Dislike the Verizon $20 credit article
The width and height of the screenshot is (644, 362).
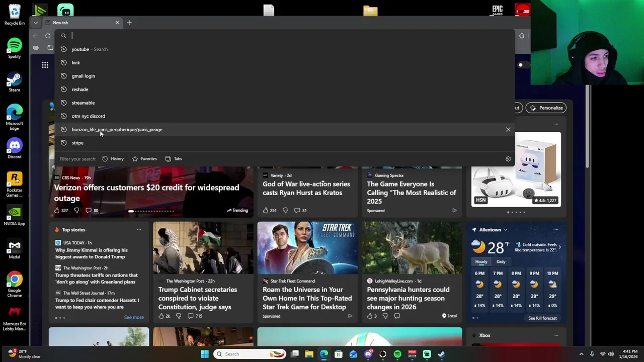tap(76, 210)
